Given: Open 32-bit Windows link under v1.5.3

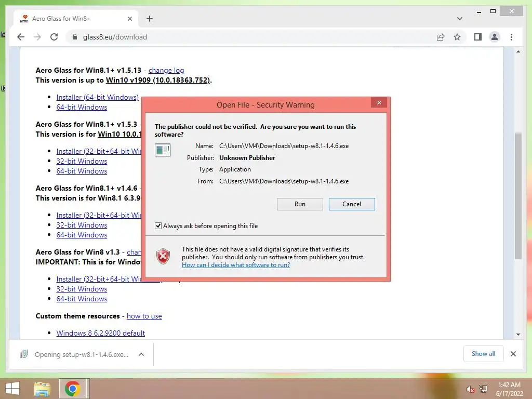Looking at the screenshot, I should [82, 161].
